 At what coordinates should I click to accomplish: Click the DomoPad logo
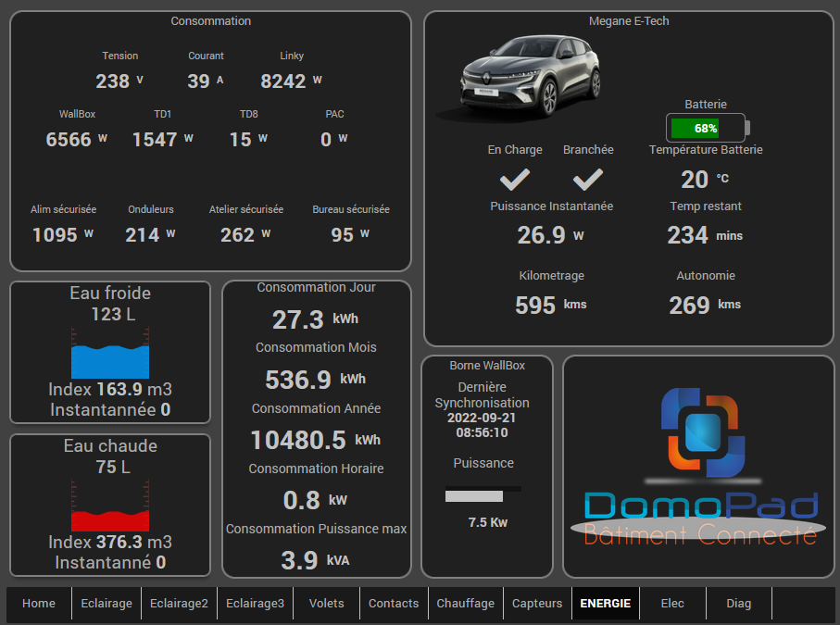click(x=699, y=467)
